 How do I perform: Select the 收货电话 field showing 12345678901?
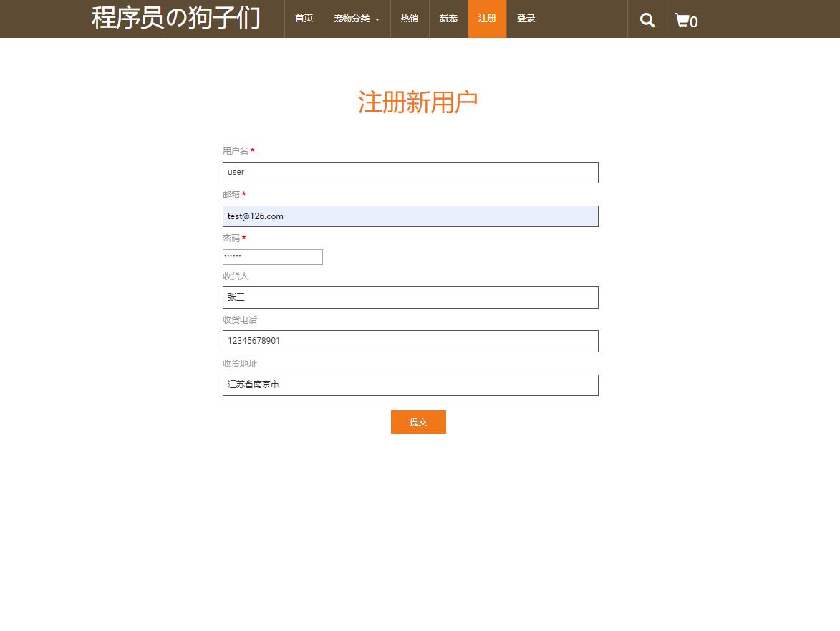click(410, 341)
